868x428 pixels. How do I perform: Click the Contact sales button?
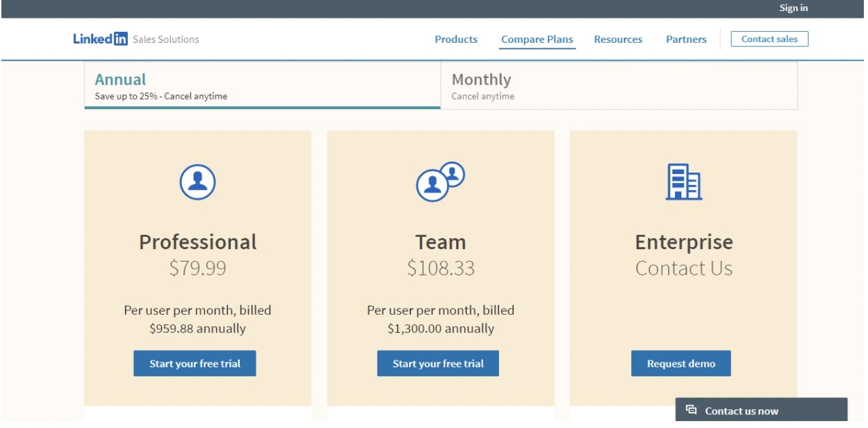coord(769,39)
